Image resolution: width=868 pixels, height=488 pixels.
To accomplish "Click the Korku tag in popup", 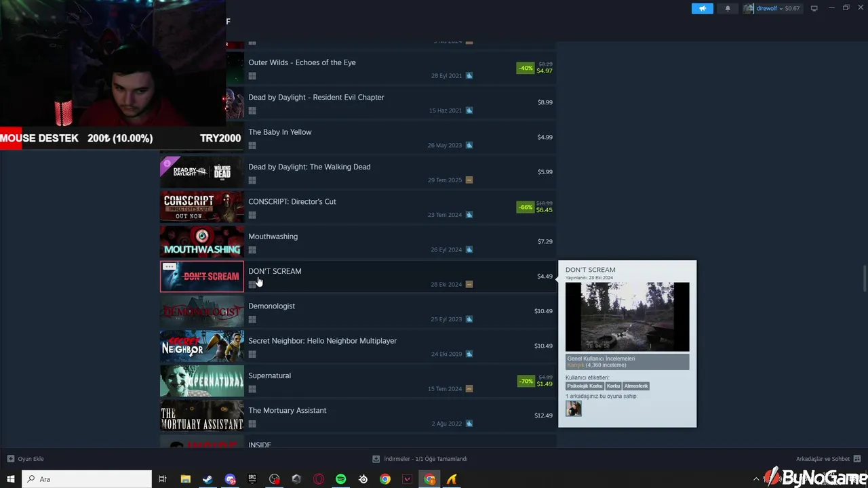I will point(613,386).
